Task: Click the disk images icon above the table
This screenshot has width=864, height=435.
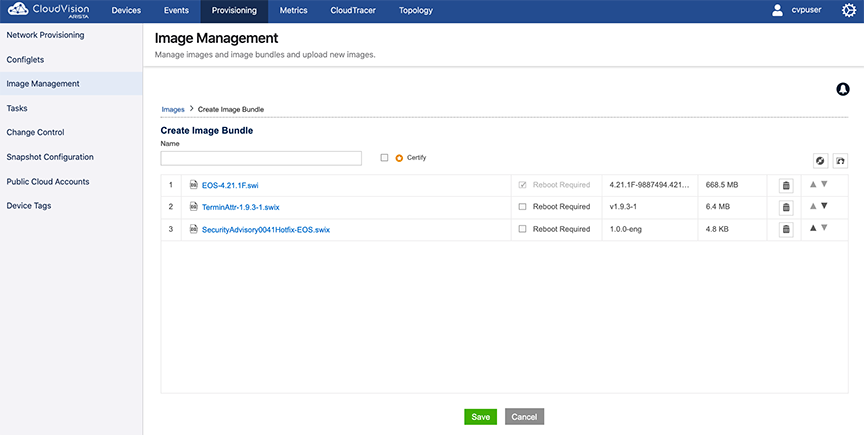Action: [x=820, y=160]
